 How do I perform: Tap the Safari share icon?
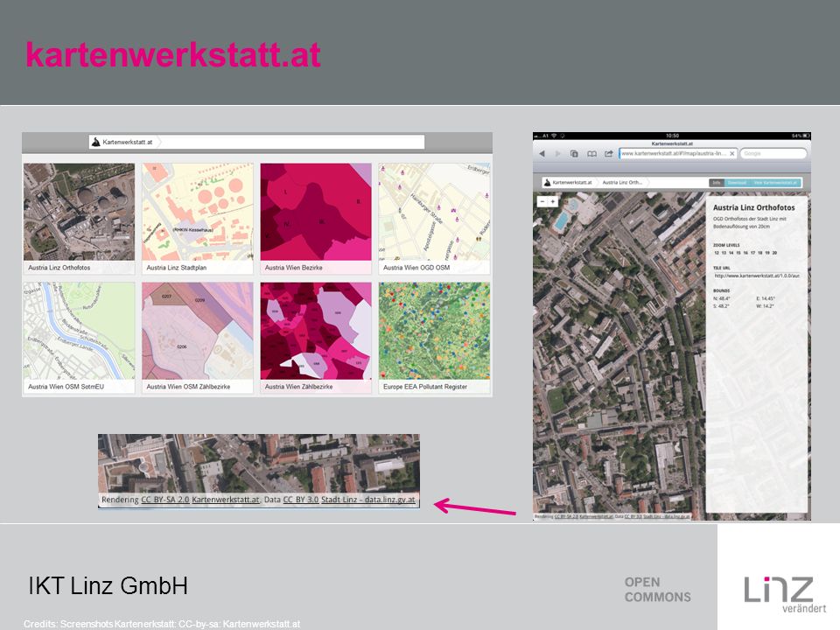tap(609, 154)
